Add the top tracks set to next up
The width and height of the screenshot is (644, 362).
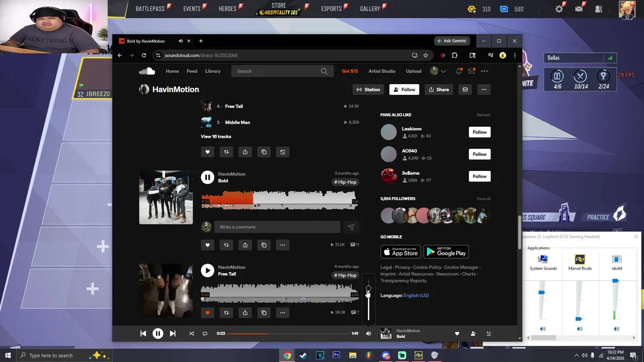pyautogui.click(x=283, y=152)
